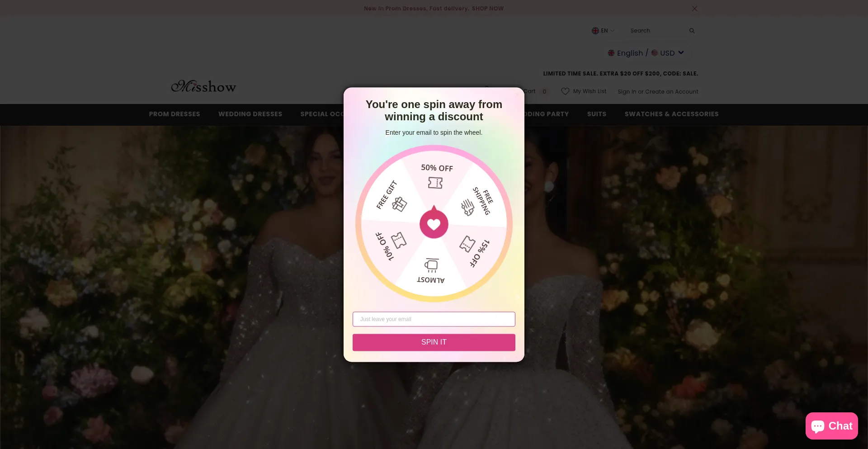868x449 pixels.
Task: Click Sign In or Create an Account
Action: tap(658, 91)
